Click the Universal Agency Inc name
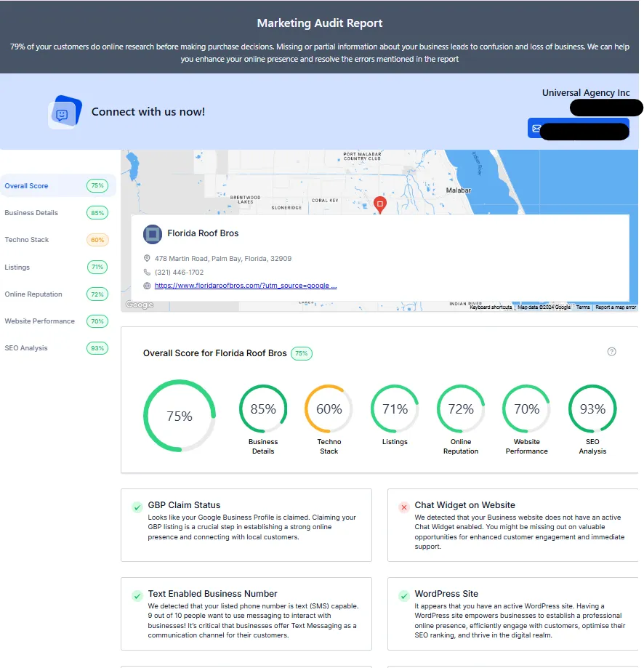Screen dimensions: 644x668 586,93
